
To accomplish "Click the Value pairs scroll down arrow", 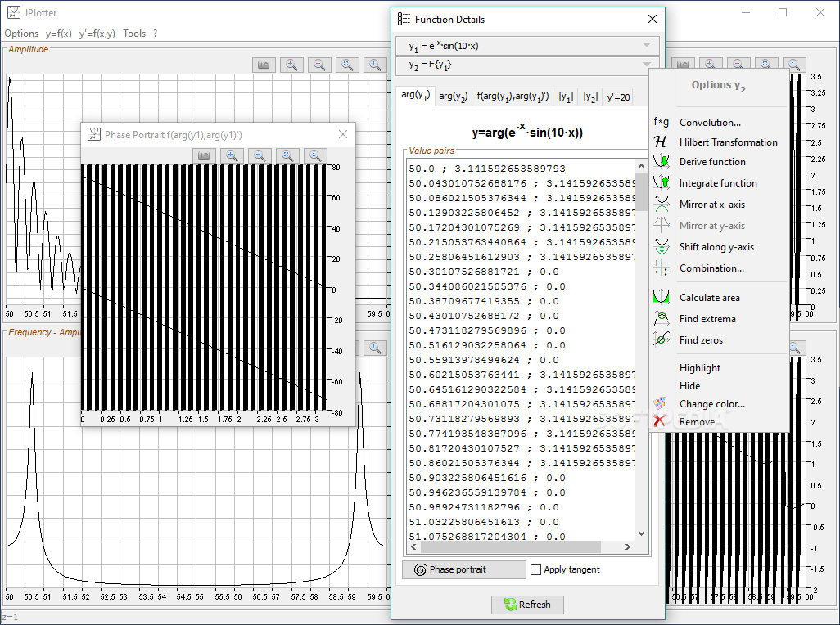I will 641,533.
